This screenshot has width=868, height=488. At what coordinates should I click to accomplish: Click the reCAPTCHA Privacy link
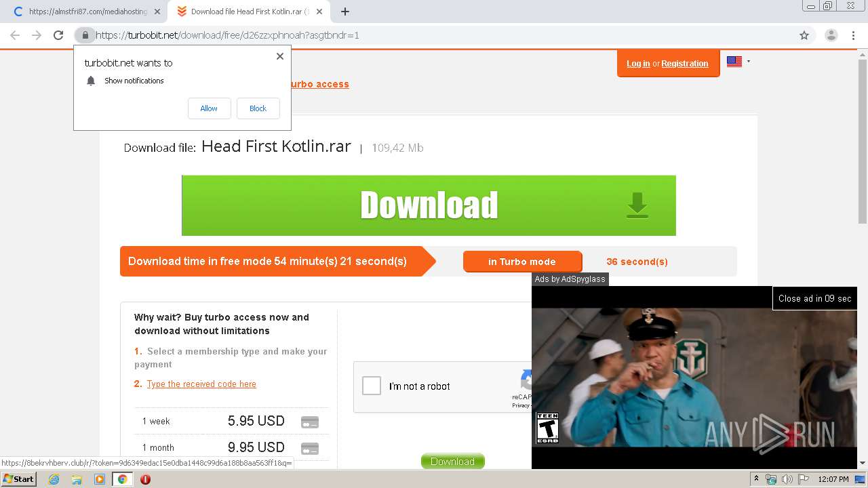pos(521,405)
